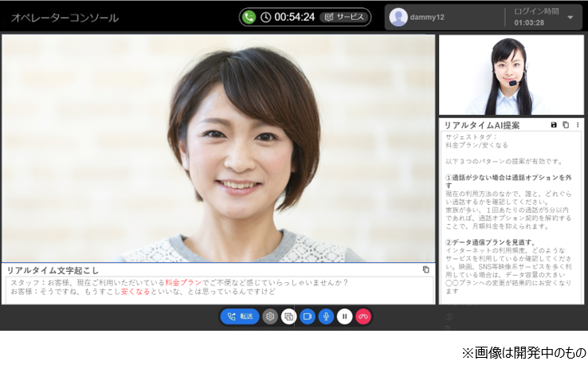Click suggestion ① about 通話オプション
This screenshot has width=588, height=365.
click(x=508, y=181)
